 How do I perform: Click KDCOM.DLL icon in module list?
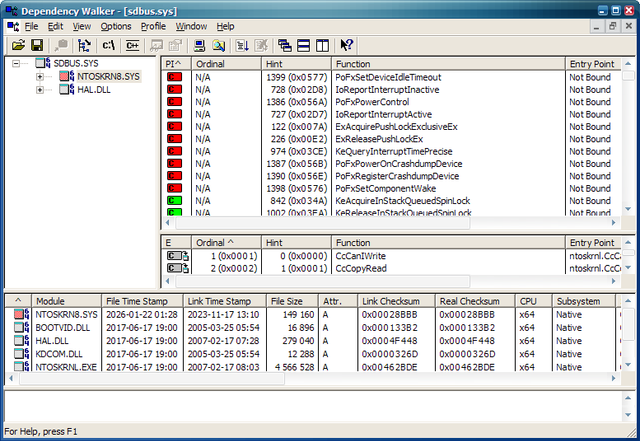(21, 353)
